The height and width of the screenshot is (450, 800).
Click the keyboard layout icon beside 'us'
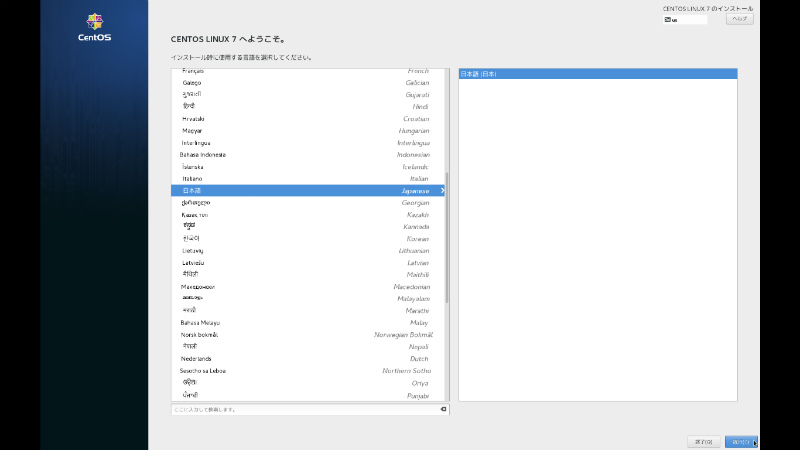click(665, 19)
